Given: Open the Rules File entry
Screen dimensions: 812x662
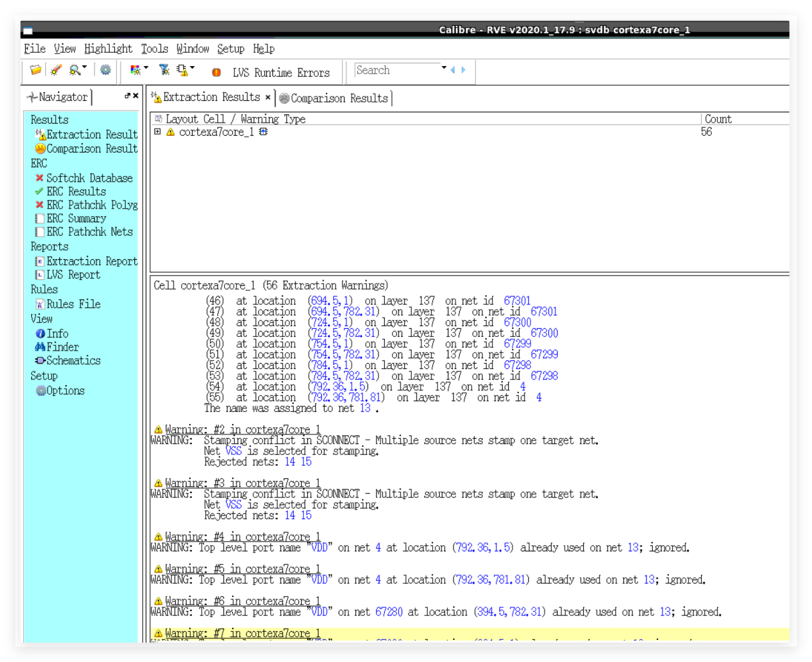Looking at the screenshot, I should click(68, 304).
